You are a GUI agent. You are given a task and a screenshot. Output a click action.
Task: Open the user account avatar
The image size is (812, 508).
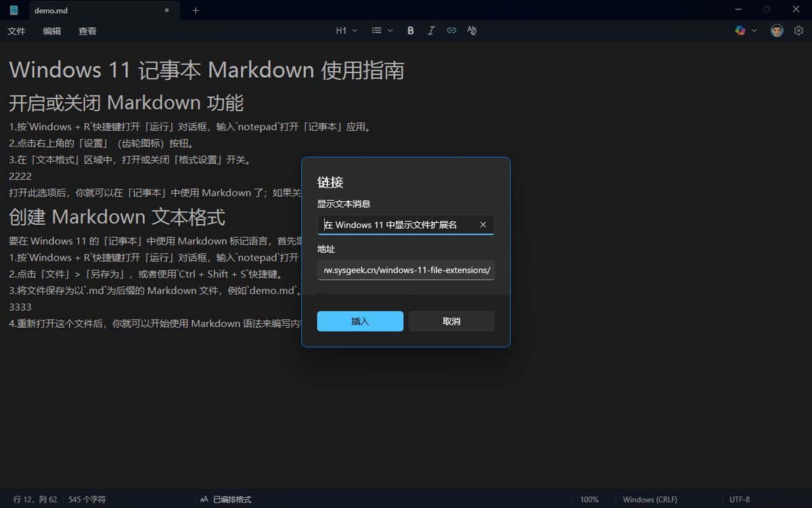pyautogui.click(x=777, y=30)
